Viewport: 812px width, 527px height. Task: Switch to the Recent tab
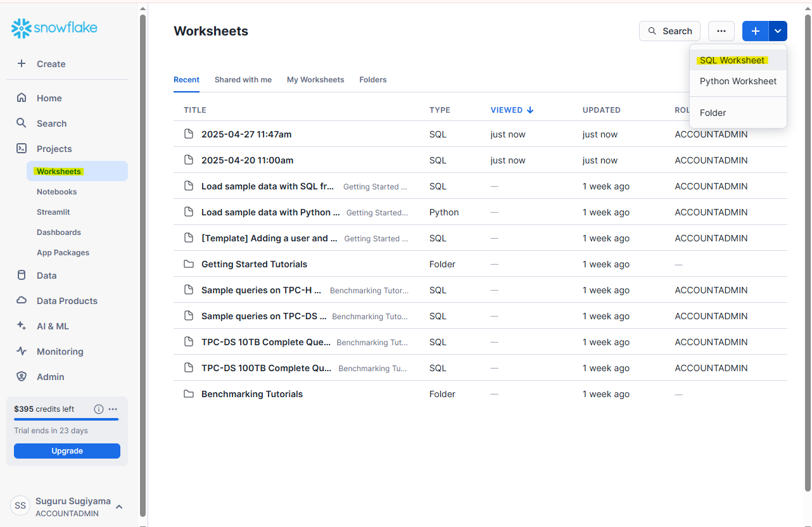point(186,80)
